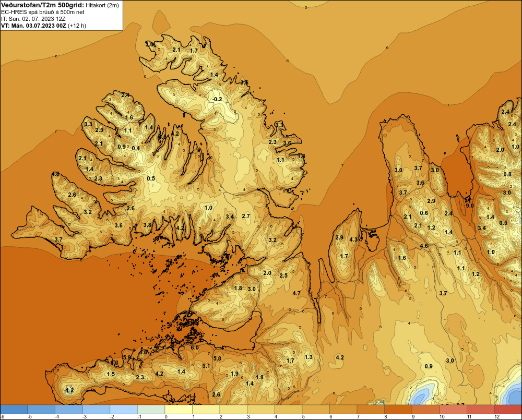522x420 pixels.
Task: Select the pale green -1 to 0 legend swatch
Action: tap(151, 409)
